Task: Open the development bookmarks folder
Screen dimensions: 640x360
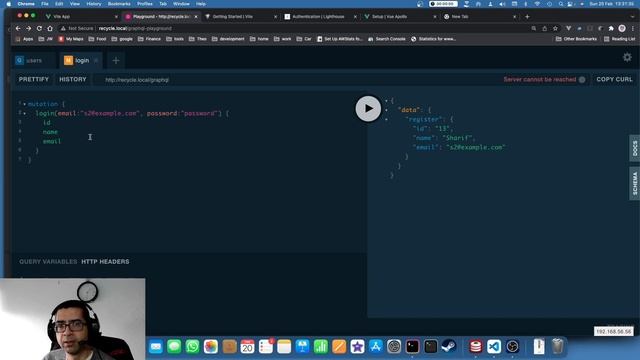Action: pos(228,39)
